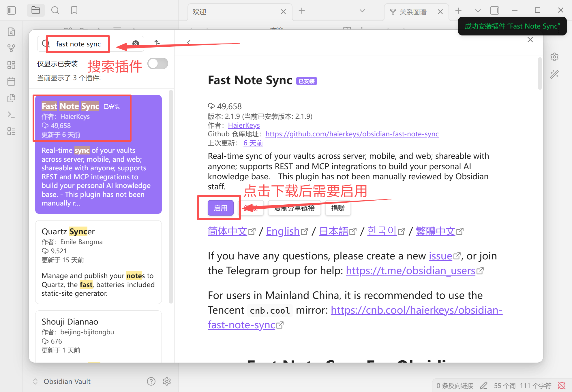Open settings gear near Obsidian Vault
Screen dimensions: 572x392
[167, 381]
